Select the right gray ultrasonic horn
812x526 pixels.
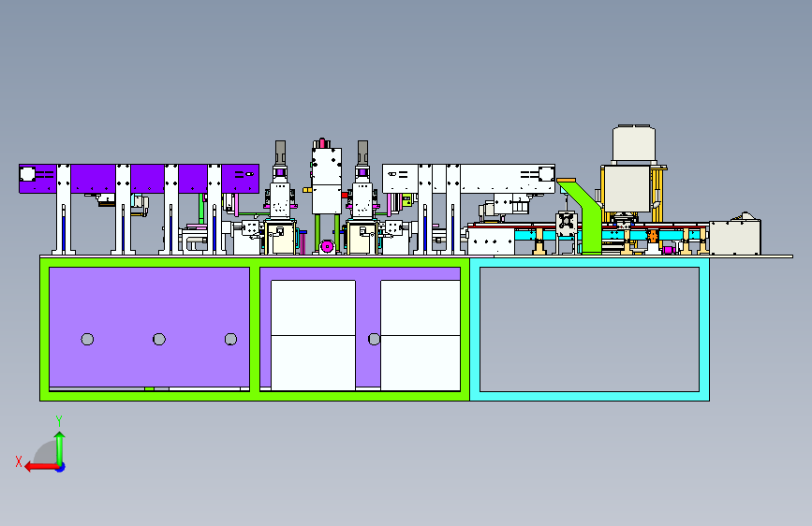click(x=362, y=153)
